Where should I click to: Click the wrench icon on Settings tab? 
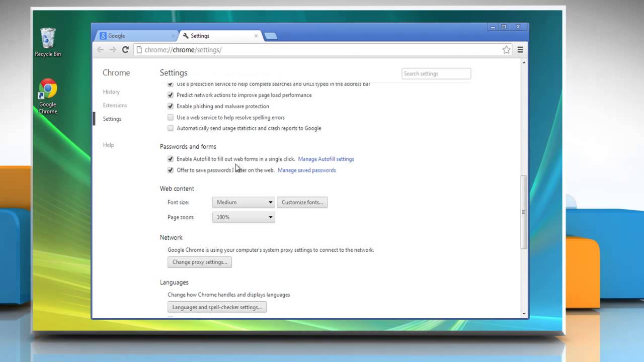[186, 36]
